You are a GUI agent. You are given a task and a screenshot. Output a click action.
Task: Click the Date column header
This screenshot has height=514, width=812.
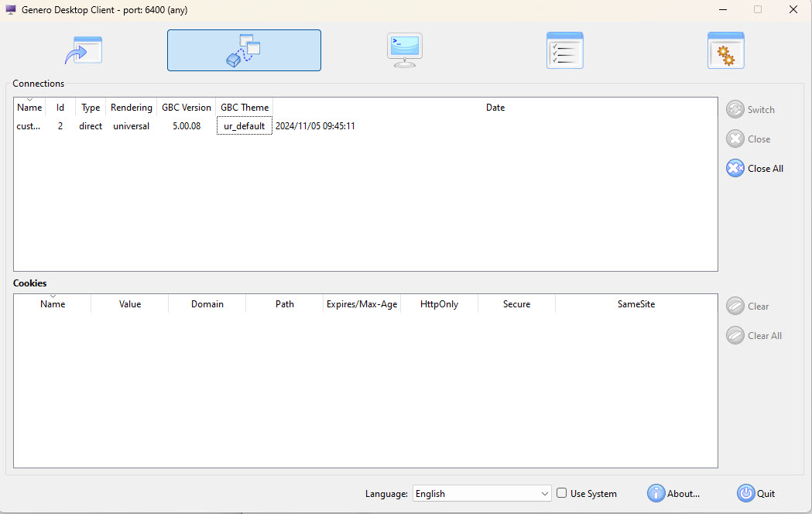point(495,107)
